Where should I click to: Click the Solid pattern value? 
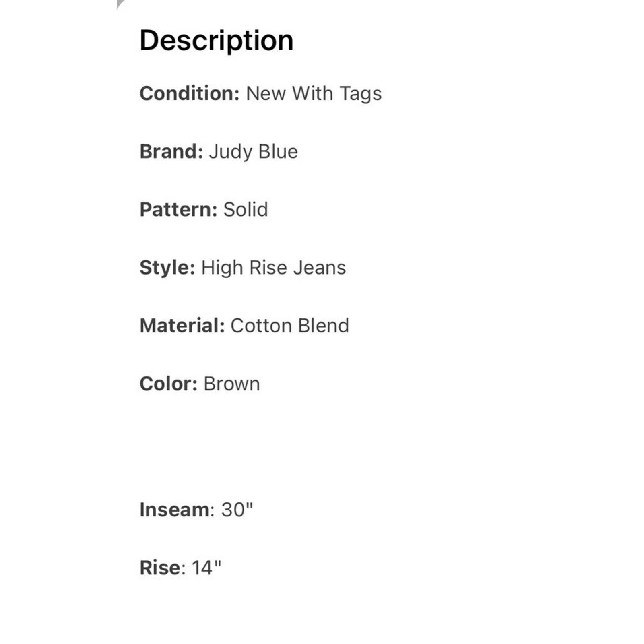coord(246,210)
